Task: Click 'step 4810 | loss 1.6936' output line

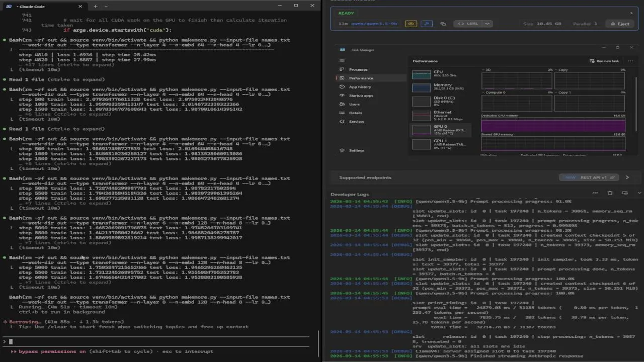Action: [88, 55]
